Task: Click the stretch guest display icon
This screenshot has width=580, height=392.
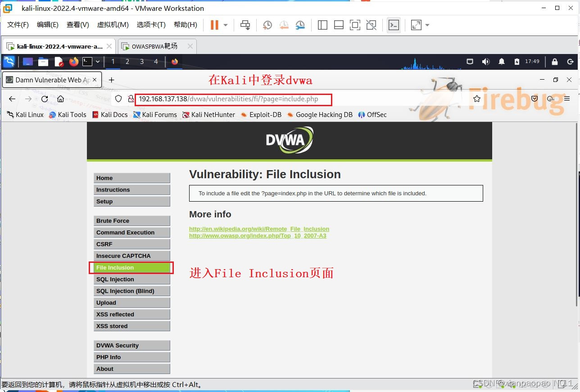Action: click(x=416, y=25)
